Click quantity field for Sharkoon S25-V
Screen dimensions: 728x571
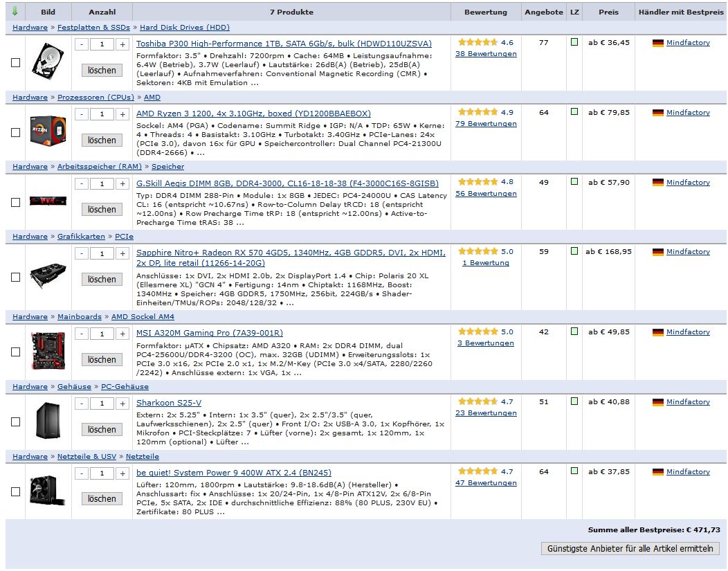pyautogui.click(x=102, y=404)
